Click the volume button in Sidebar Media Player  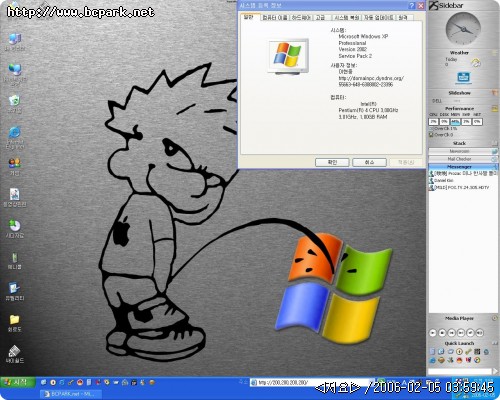tap(480, 333)
